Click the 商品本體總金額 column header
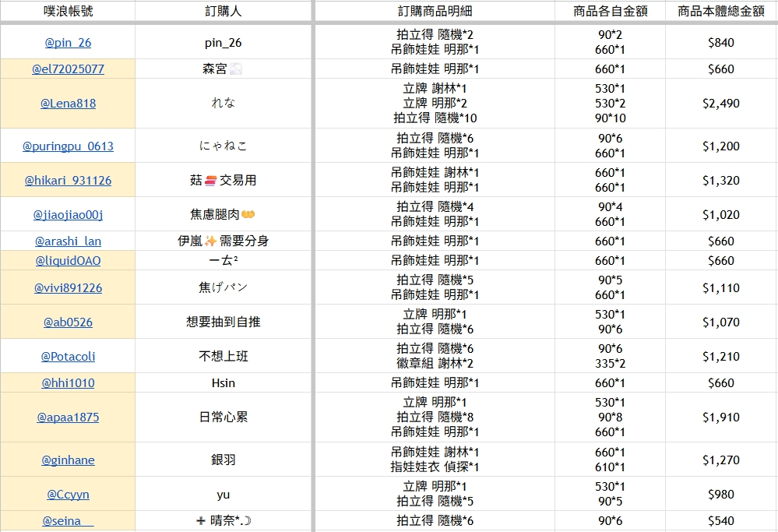The width and height of the screenshot is (778, 532). point(720,11)
